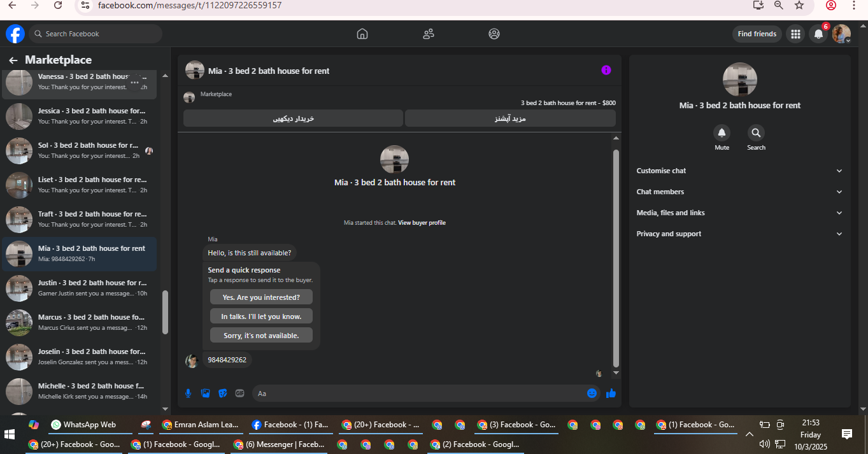
Task: Open the Friends icon in top navigation
Action: (x=429, y=34)
